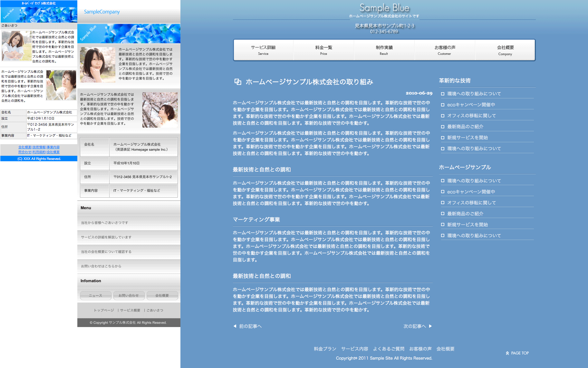Go to the 制作実績 Result navigation tab
Image resolution: width=588 pixels, height=368 pixels.
click(x=384, y=50)
